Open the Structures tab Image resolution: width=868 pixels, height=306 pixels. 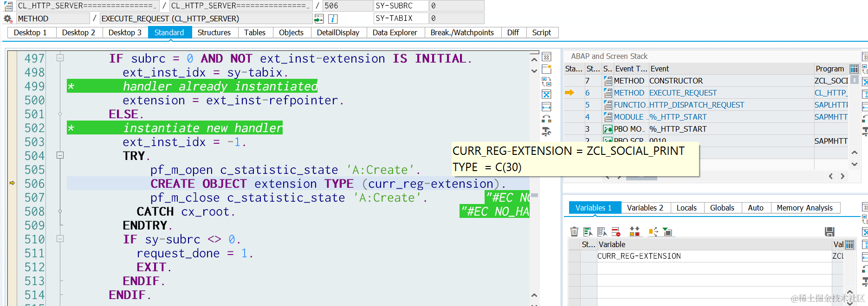point(214,32)
